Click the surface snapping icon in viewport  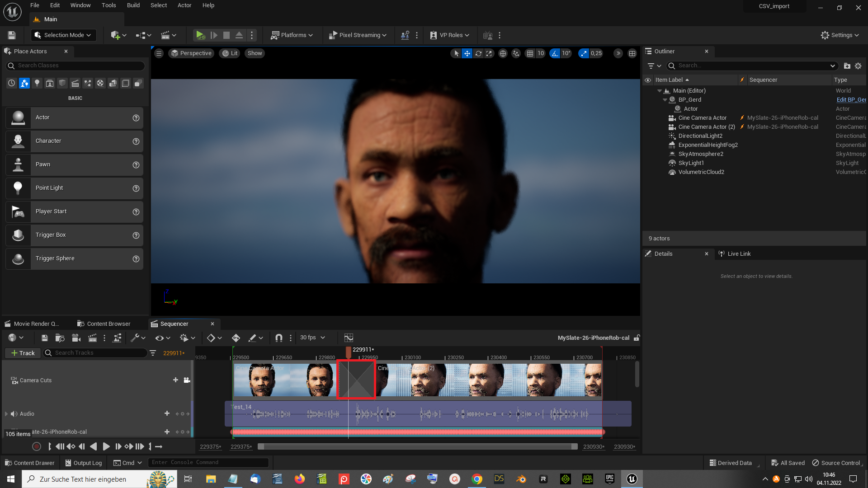point(516,53)
